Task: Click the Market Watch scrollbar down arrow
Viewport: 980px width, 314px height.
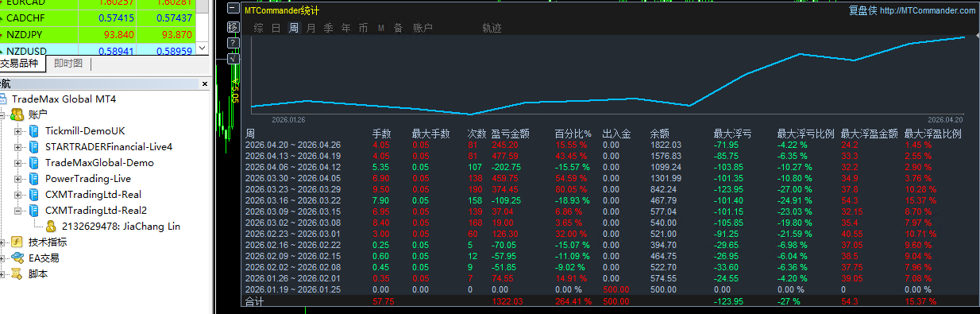Action: click(202, 48)
